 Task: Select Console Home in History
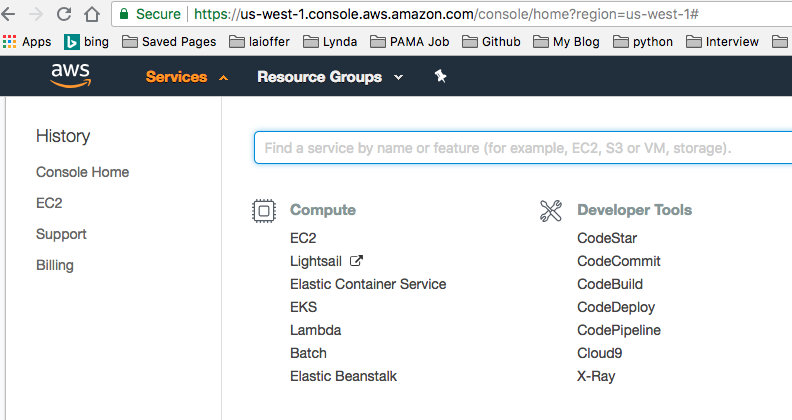[82, 172]
